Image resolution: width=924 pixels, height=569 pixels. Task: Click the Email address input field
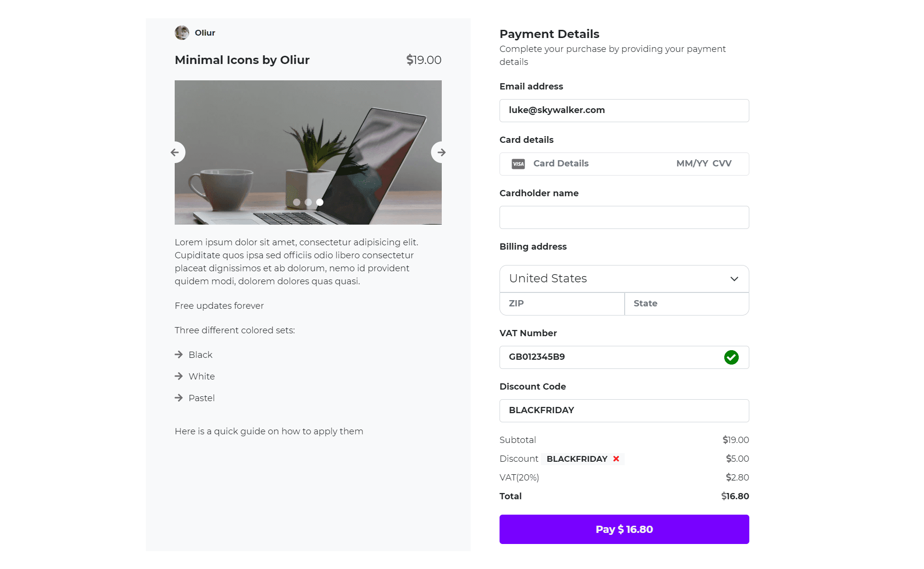(x=624, y=110)
